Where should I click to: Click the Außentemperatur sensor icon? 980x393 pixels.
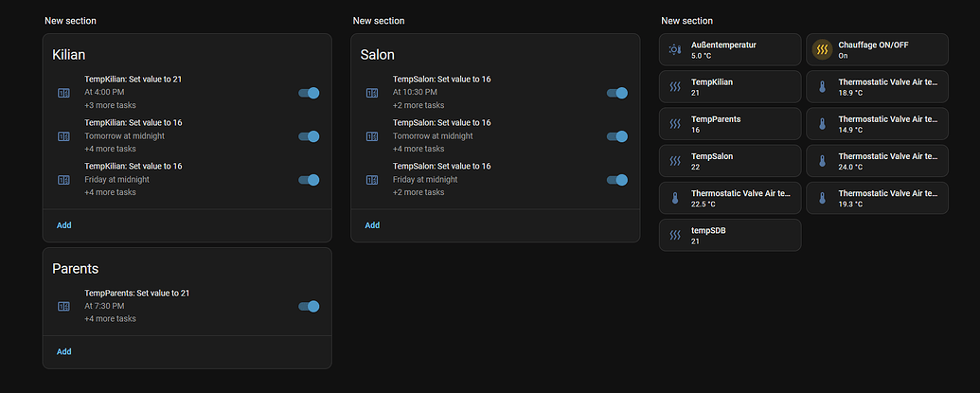click(674, 50)
